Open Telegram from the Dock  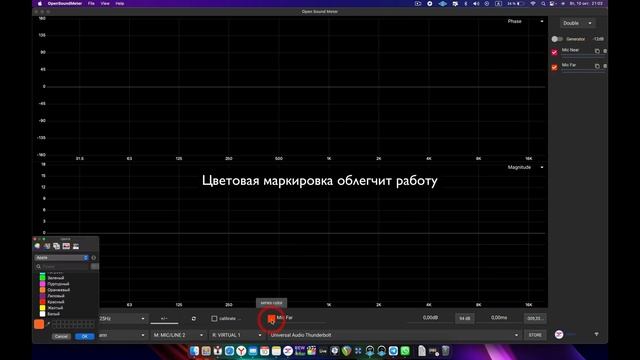click(x=393, y=351)
